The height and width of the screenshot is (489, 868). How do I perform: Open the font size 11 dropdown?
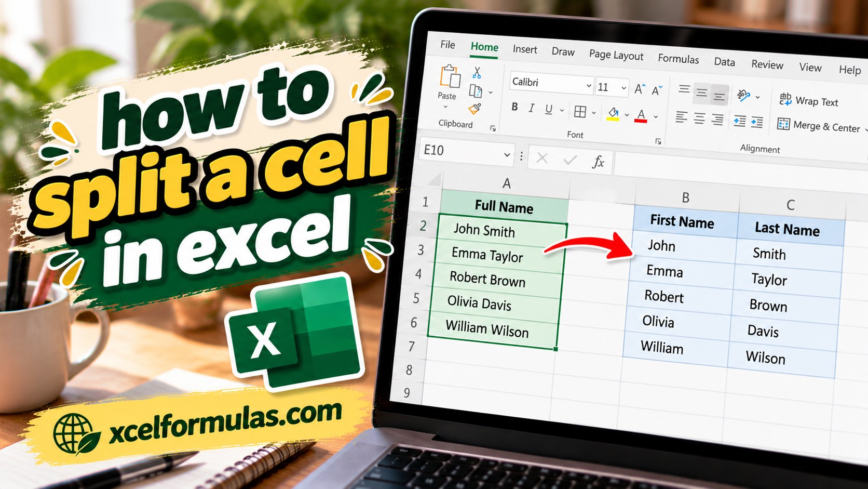[623, 88]
